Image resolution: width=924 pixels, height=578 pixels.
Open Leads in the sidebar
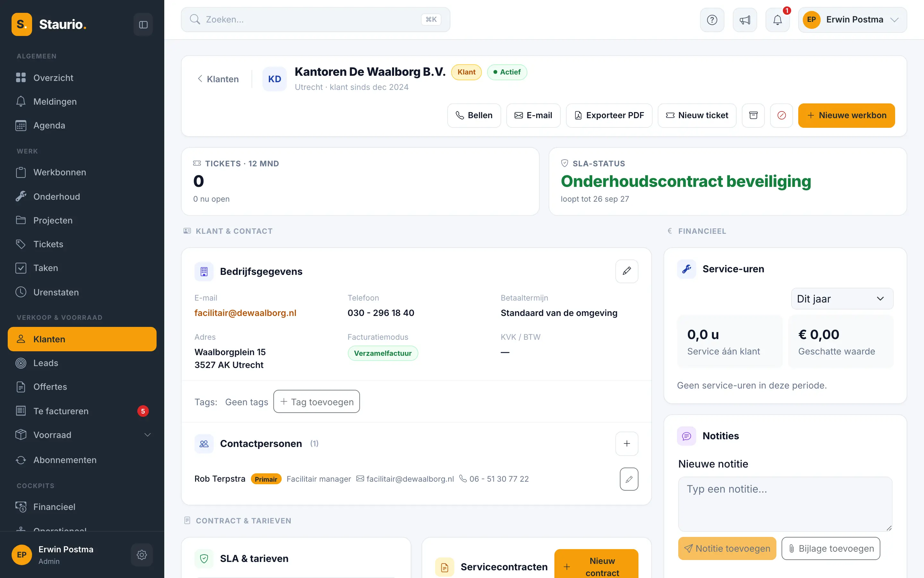(x=82, y=363)
